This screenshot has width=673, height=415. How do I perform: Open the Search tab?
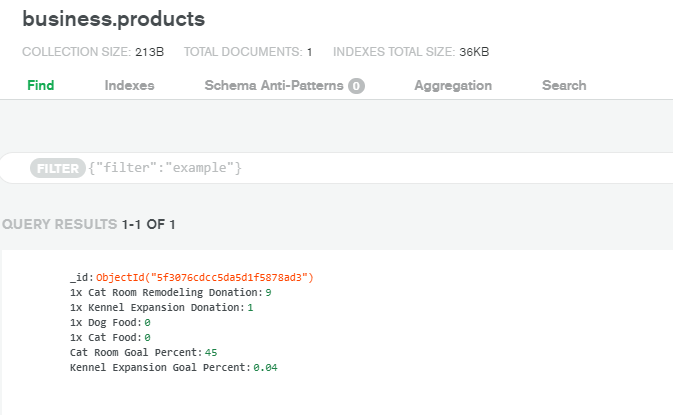(564, 86)
